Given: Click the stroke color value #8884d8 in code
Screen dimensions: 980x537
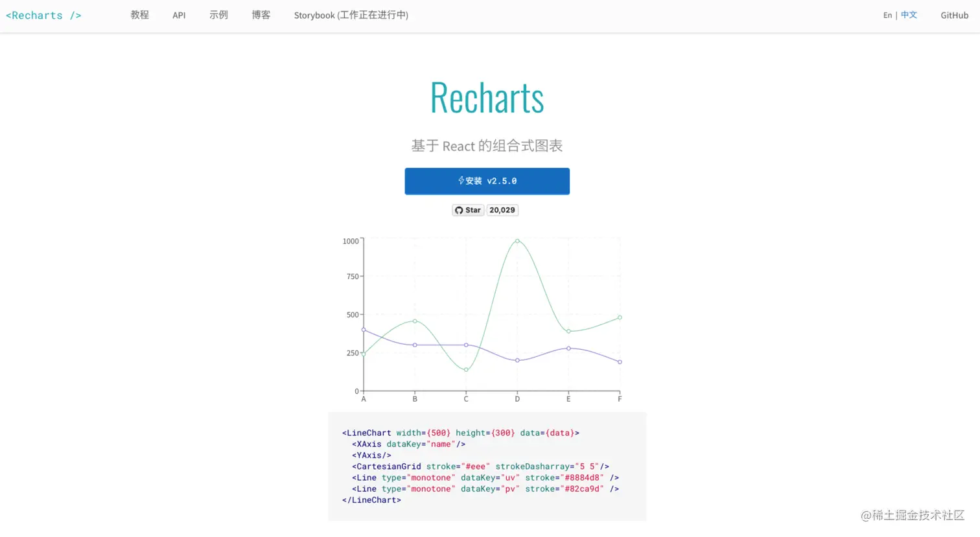Looking at the screenshot, I should [x=582, y=477].
